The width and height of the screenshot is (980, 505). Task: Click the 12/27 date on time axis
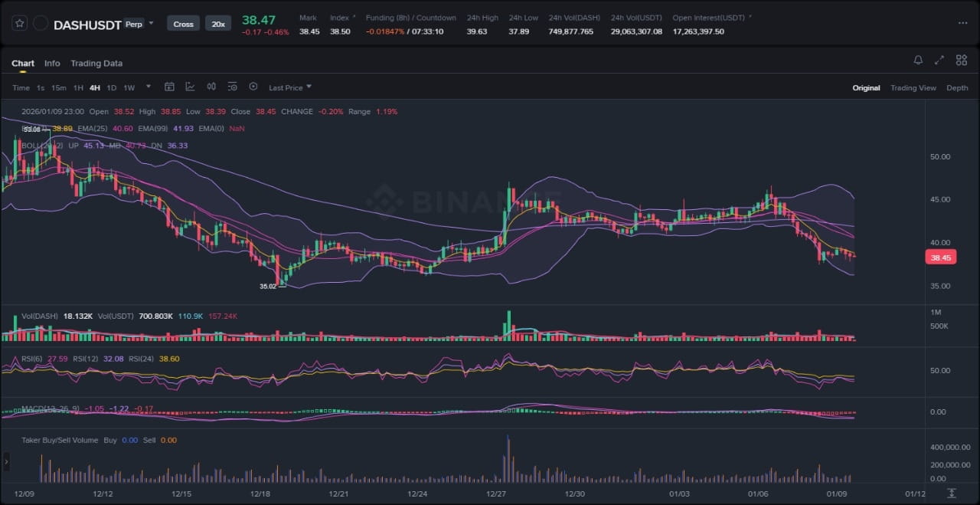496,494
